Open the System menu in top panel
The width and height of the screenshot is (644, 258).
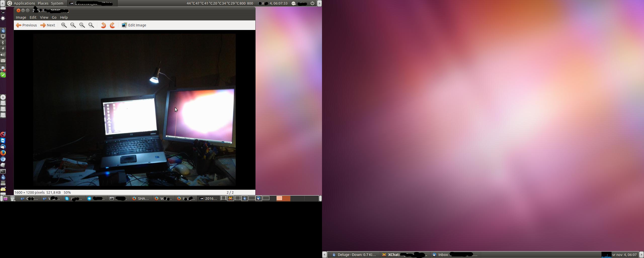click(x=57, y=3)
